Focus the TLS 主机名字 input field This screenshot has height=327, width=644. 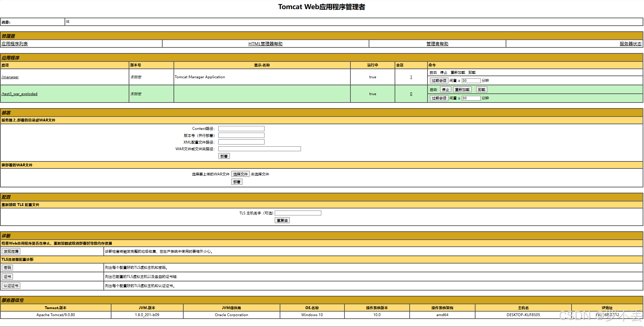pyautogui.click(x=298, y=213)
